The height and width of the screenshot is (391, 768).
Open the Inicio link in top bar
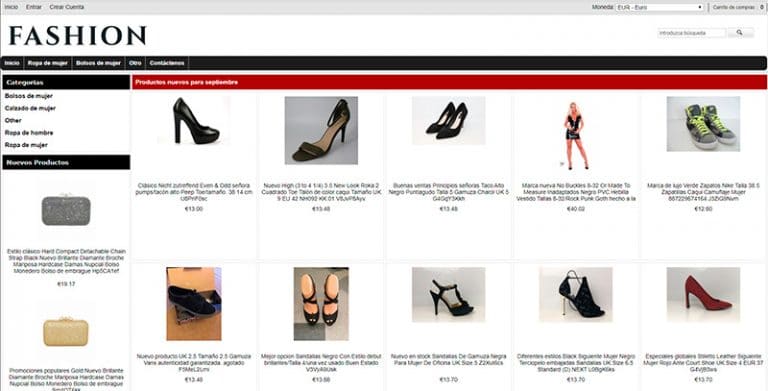(11, 7)
